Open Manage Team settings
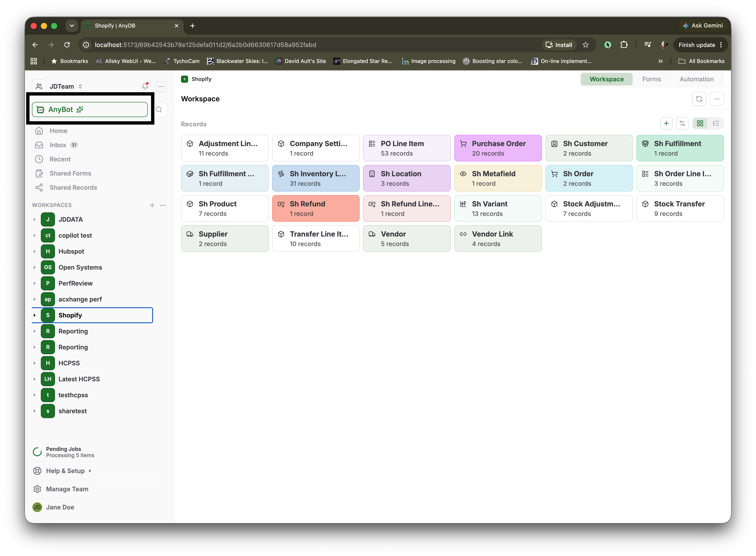756x556 pixels. point(67,489)
